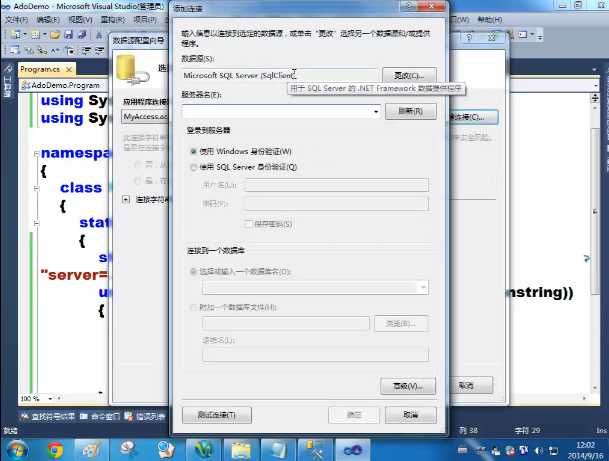Screen dimensions: 609x461
Task: Click the Change (更改) data source button
Action: coord(409,75)
